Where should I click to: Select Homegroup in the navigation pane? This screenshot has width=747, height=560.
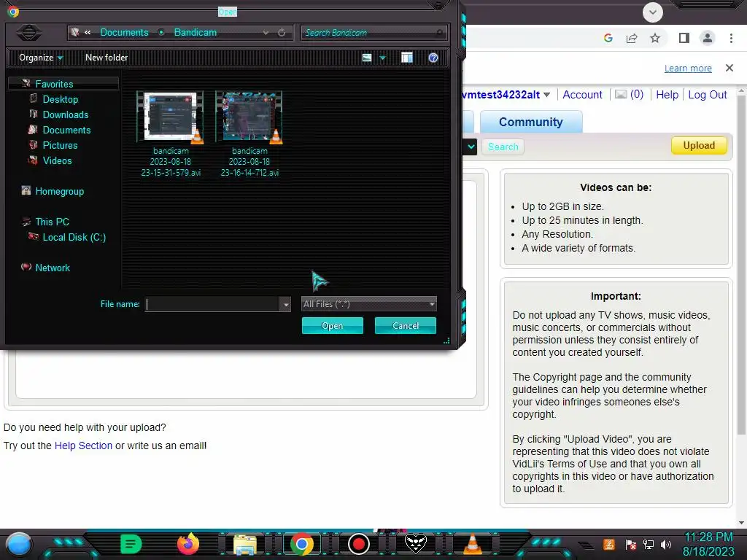click(59, 192)
